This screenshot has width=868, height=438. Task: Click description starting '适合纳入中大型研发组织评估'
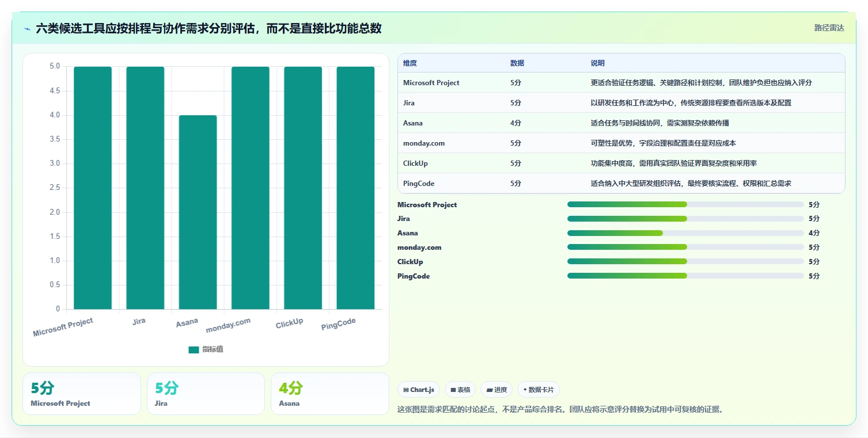coord(691,184)
